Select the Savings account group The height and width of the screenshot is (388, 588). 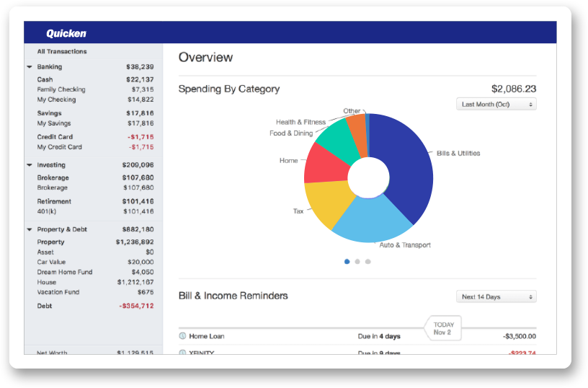point(95,113)
